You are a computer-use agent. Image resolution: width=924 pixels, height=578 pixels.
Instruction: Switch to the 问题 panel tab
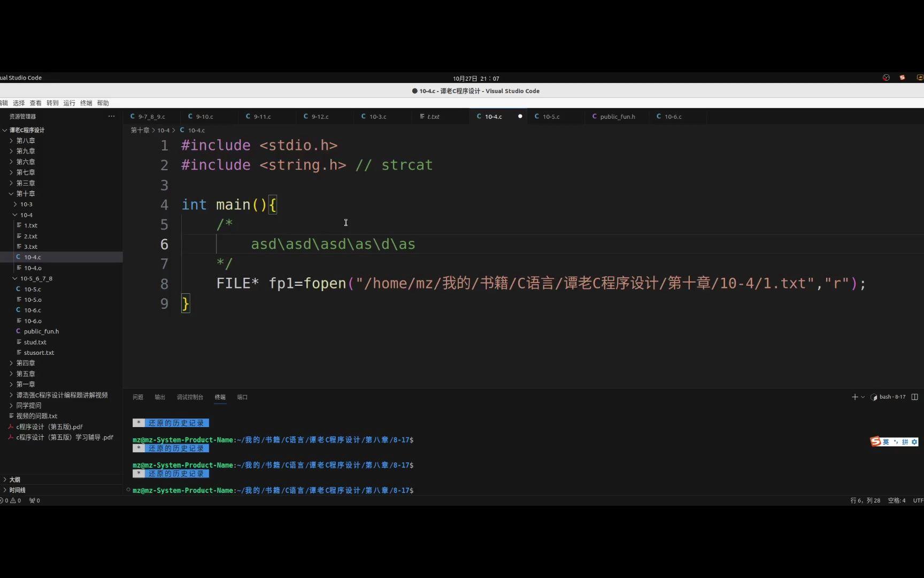pyautogui.click(x=138, y=397)
